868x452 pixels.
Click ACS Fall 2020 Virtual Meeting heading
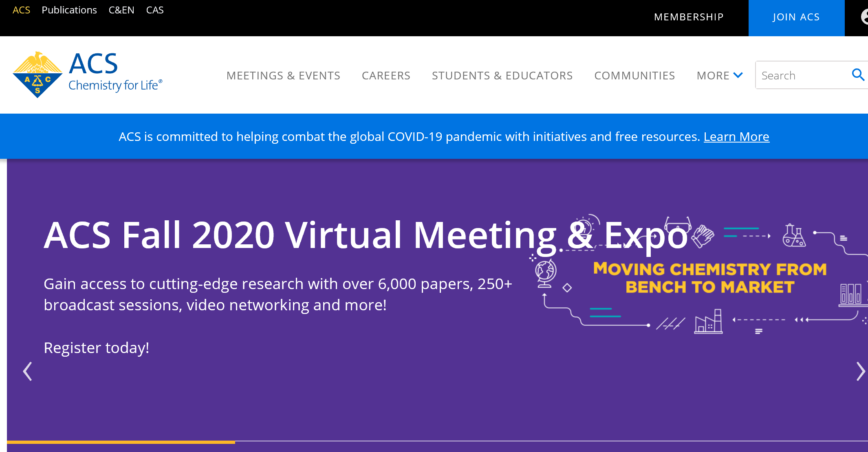(x=366, y=235)
